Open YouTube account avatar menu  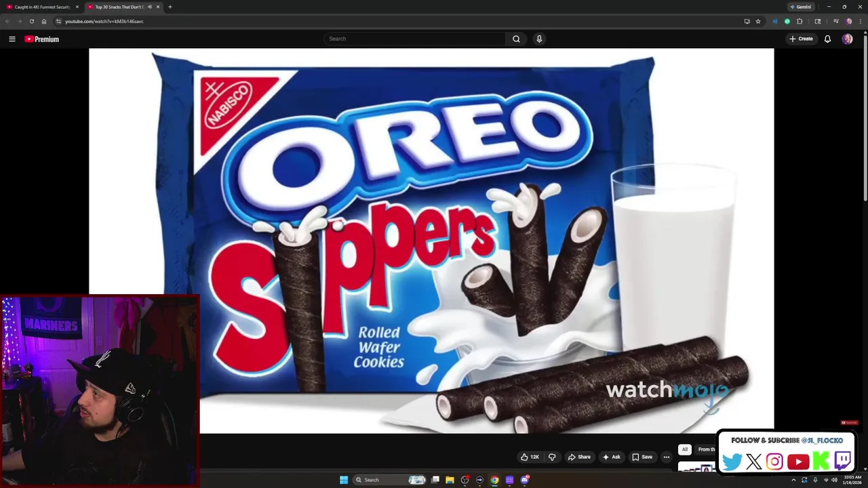[847, 39]
